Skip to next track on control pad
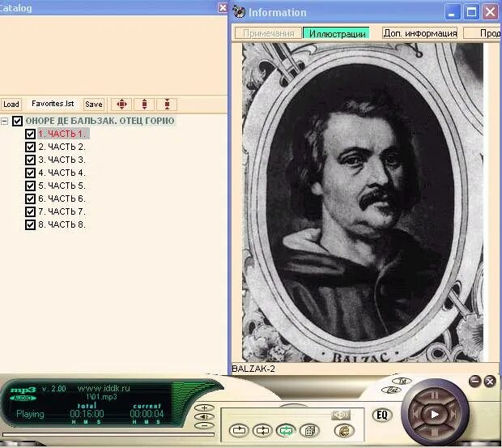This screenshot has width=502, height=448. pos(453,414)
